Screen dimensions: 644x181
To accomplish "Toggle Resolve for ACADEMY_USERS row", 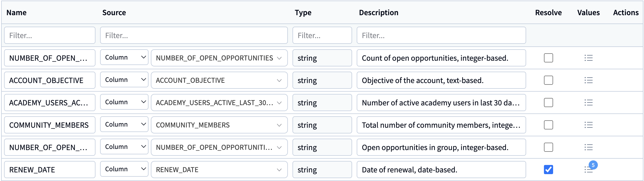I will tap(548, 103).
